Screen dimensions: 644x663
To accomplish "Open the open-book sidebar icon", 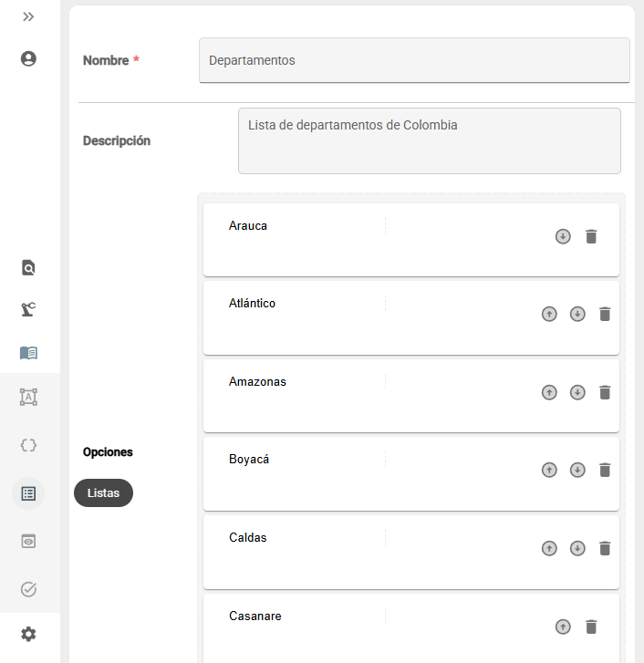I will tap(28, 353).
